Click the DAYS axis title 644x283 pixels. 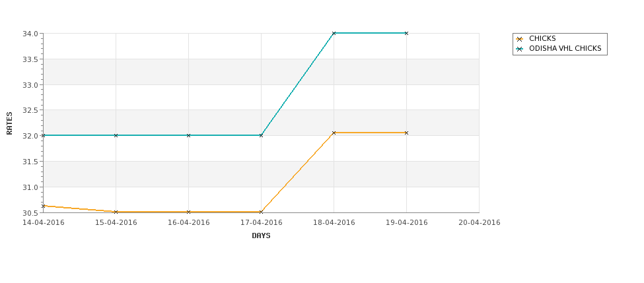261,236
